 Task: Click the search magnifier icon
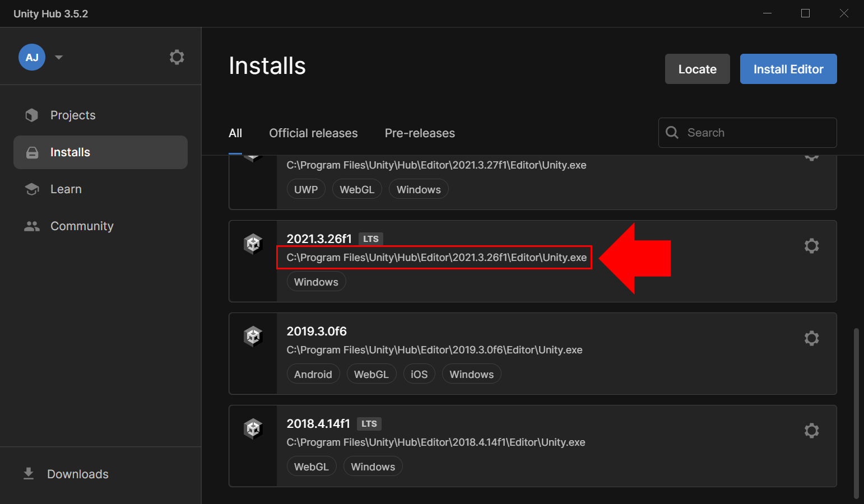pos(672,133)
